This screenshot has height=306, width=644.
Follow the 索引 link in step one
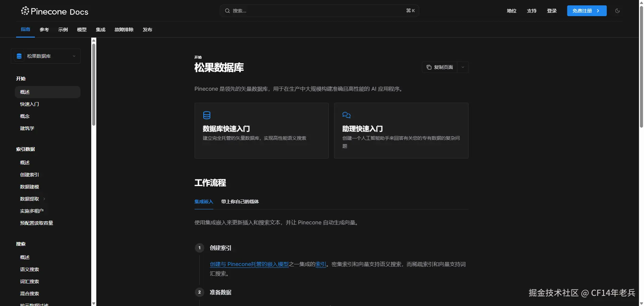321,264
